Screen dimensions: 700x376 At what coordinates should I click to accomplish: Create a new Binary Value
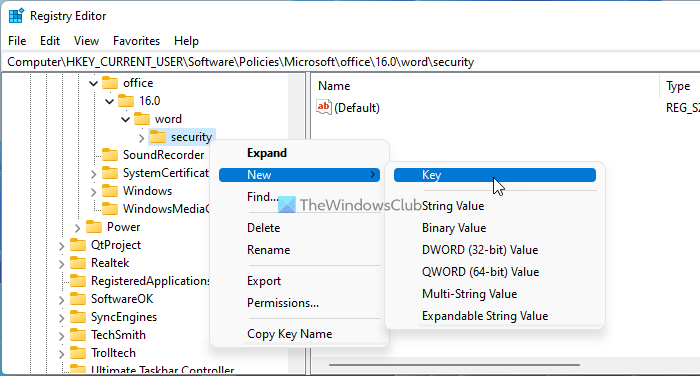pos(495,228)
